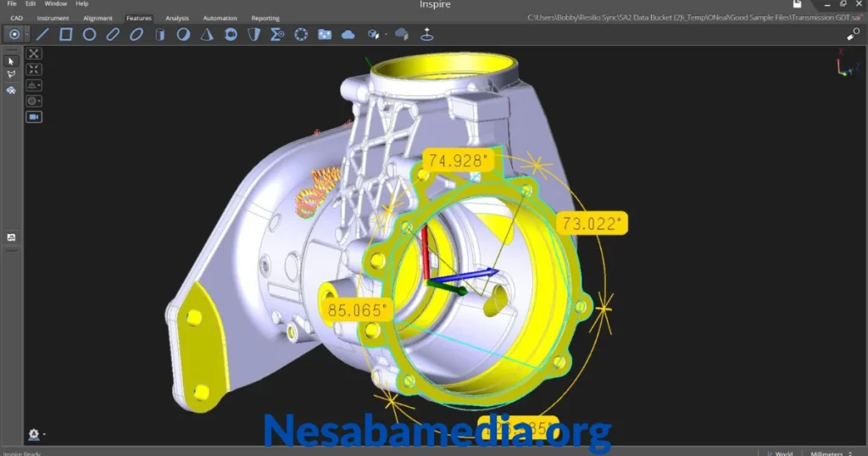Click the zoom to fit inward-arrows button
The image size is (868, 456).
point(34,70)
